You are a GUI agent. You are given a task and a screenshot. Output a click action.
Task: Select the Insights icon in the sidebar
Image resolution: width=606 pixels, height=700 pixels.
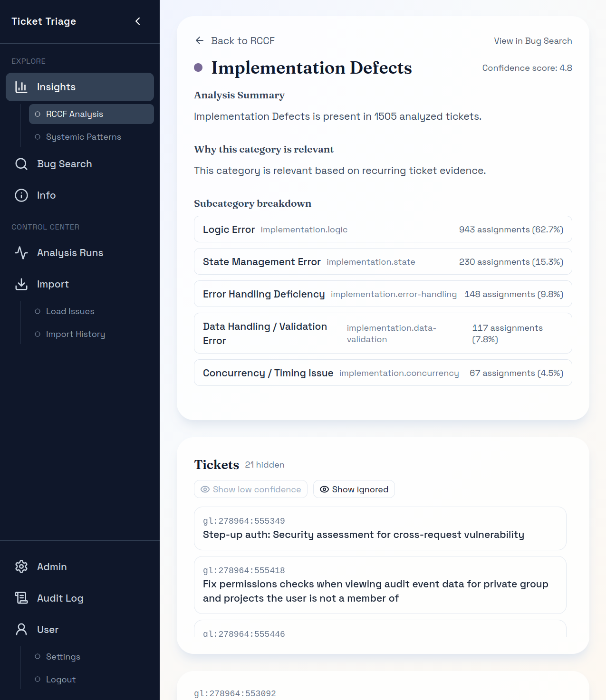(21, 87)
